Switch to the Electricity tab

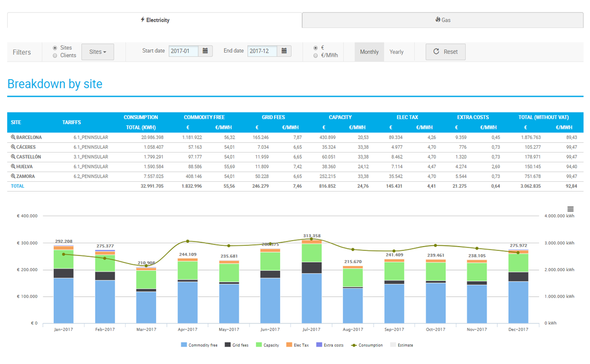pyautogui.click(x=154, y=20)
